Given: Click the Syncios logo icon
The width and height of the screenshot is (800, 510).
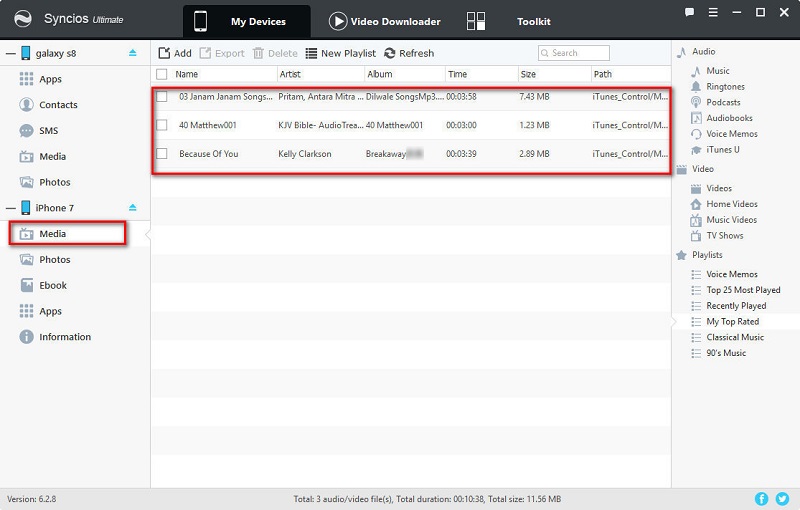Looking at the screenshot, I should click(22, 19).
